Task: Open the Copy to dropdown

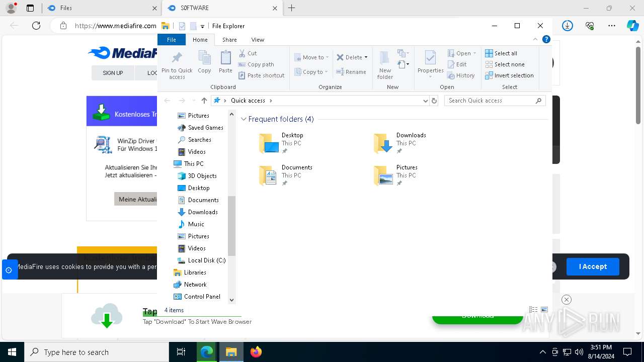Action: [311, 72]
